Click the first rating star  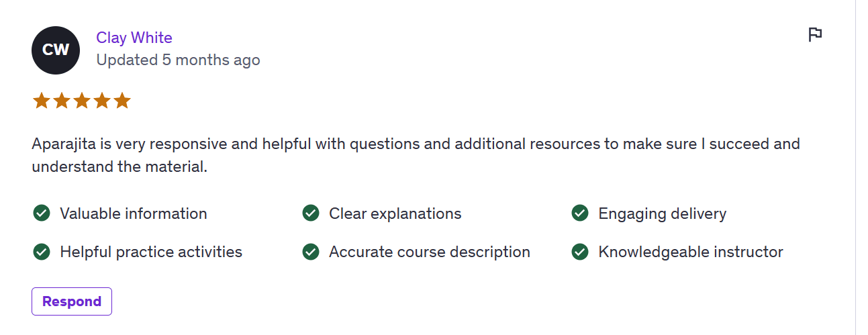(x=42, y=101)
